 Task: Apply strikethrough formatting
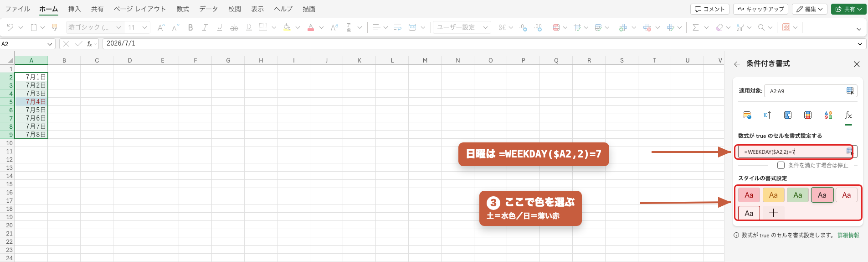[234, 27]
